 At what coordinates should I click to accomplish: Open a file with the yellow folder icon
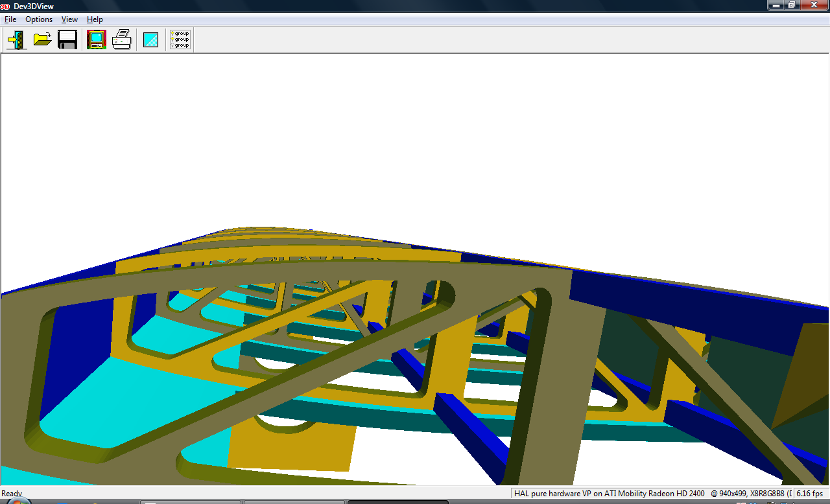point(42,40)
